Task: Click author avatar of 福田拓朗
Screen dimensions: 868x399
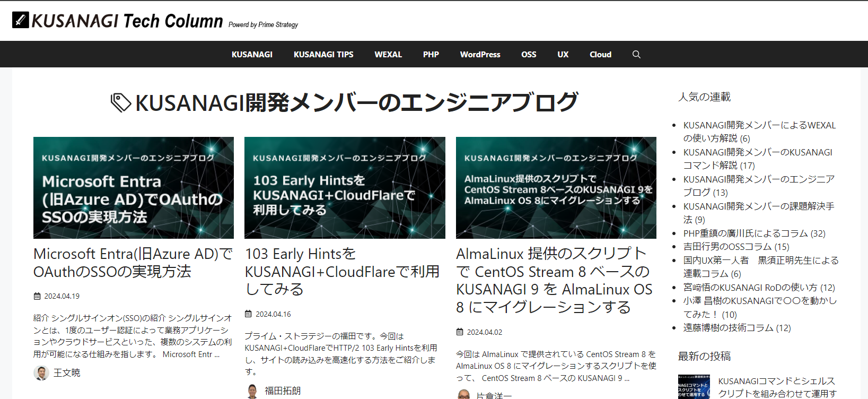Action: coord(252,391)
